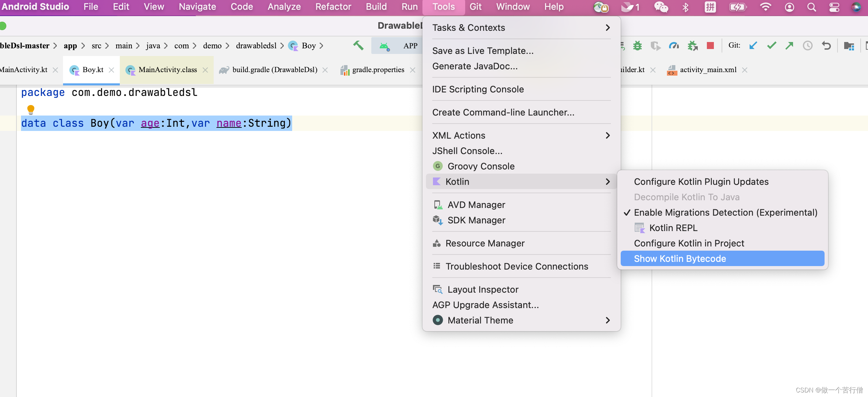
Task: Click the Git rollback undo icon
Action: pyautogui.click(x=826, y=46)
